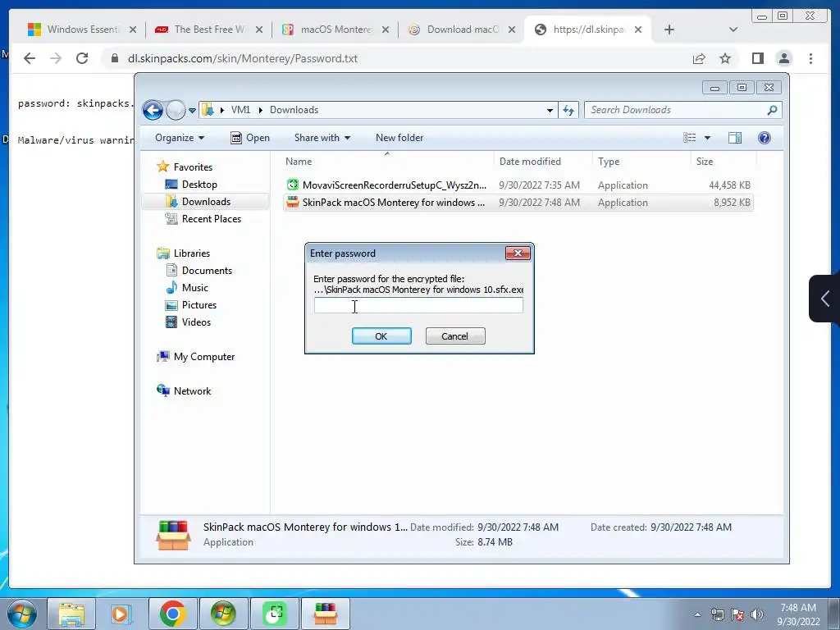
Task: Click OK in the Enter password dialog
Action: click(381, 336)
